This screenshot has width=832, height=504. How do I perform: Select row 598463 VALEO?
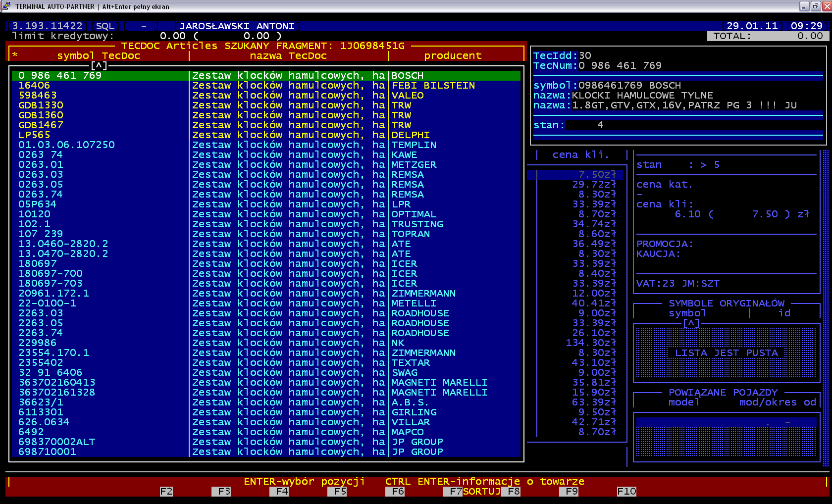click(x=266, y=95)
